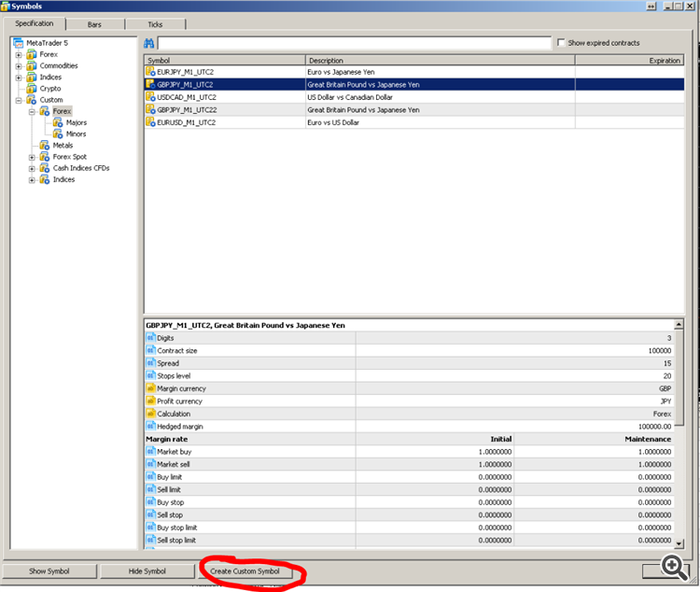
Task: Click the GBPJPY_M1_UTC22 symbol icon
Action: point(150,109)
